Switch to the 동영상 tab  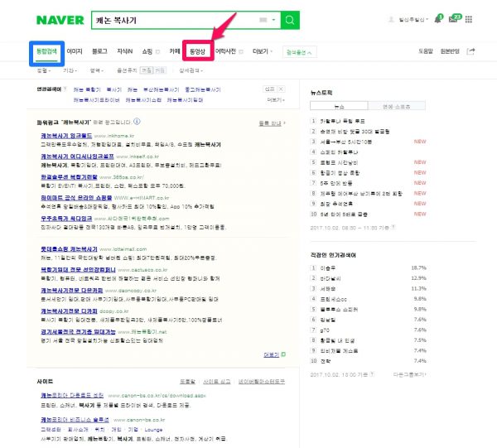197,51
